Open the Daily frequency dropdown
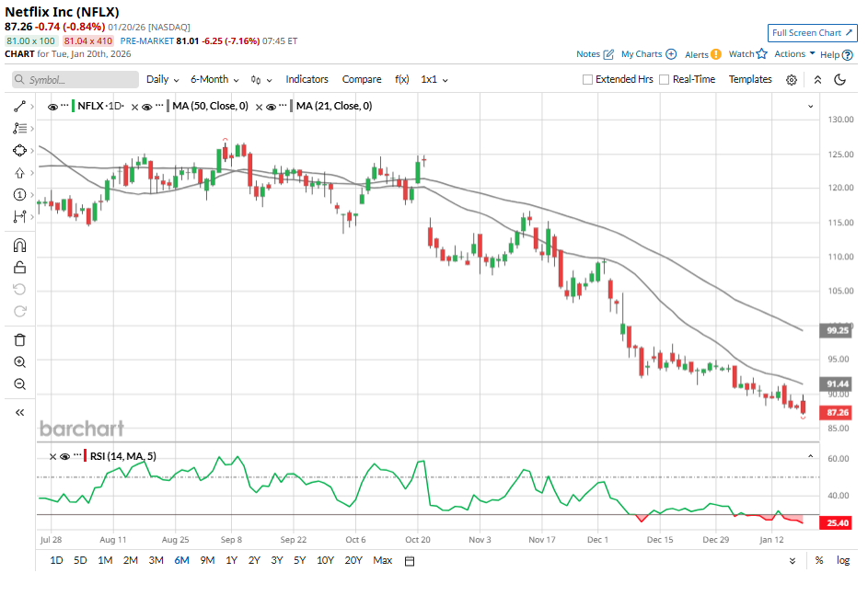This screenshot has width=868, height=596. click(162, 80)
